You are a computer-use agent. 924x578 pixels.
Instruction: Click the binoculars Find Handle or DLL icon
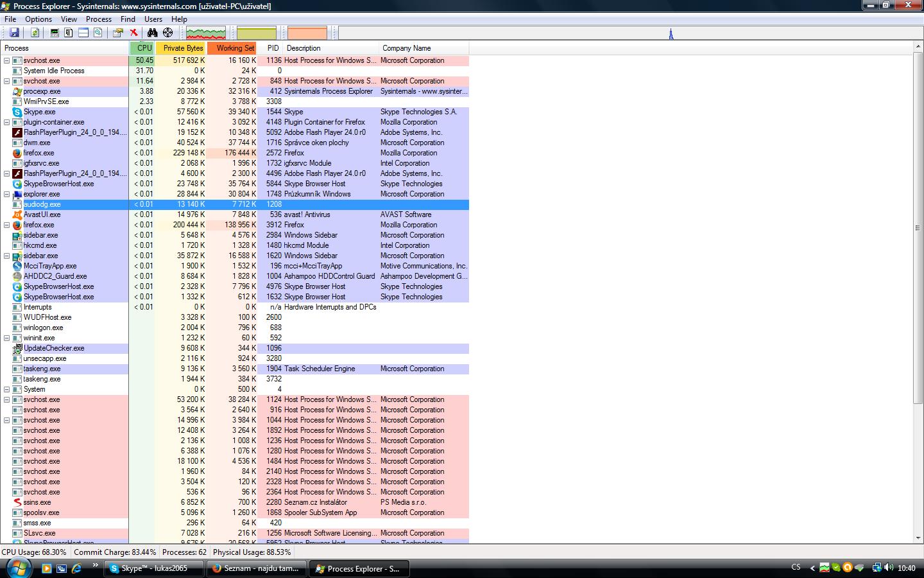(153, 33)
